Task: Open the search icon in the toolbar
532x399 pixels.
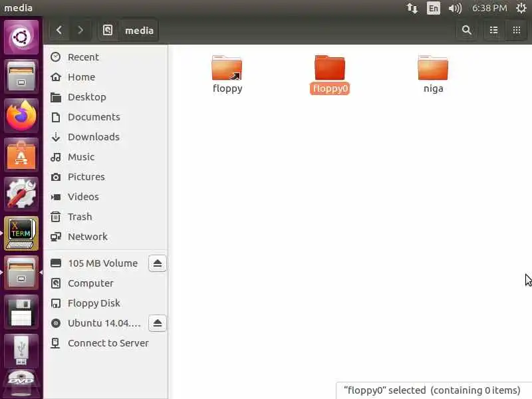Action: tap(467, 30)
